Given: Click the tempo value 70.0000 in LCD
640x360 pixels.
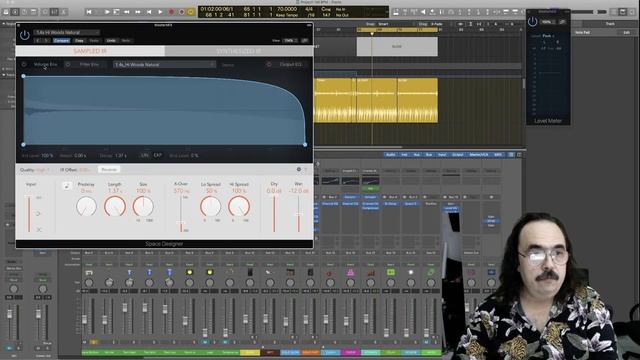Looking at the screenshot, I should coord(287,9).
